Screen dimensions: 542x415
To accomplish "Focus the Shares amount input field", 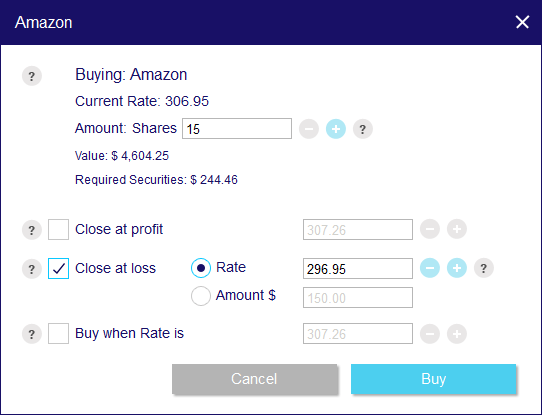I will click(237, 129).
